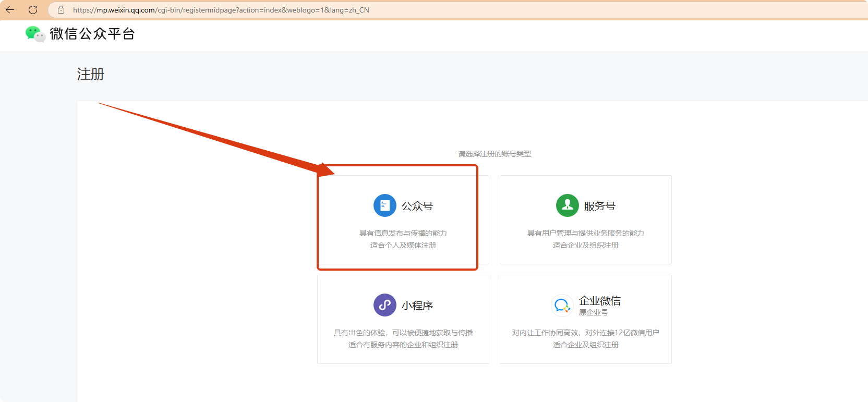
Task: Click the 企业微信 chat bubble icon
Action: pyautogui.click(x=562, y=305)
